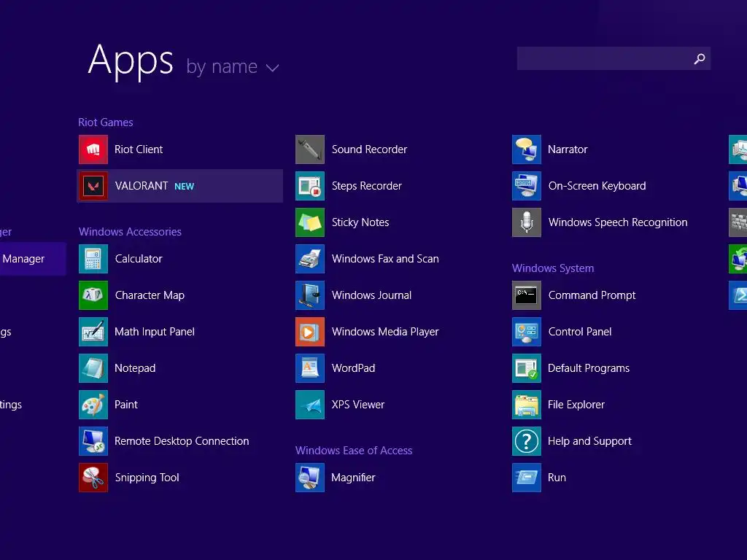Open the Magnifier icon

(310, 478)
